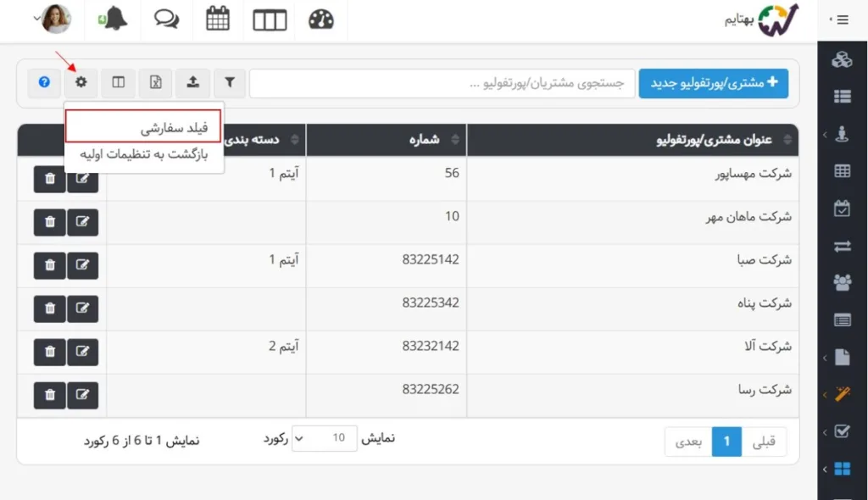Image resolution: width=868 pixels, height=500 pixels.
Task: Click the import/upload icon in the toolbar
Action: click(192, 82)
